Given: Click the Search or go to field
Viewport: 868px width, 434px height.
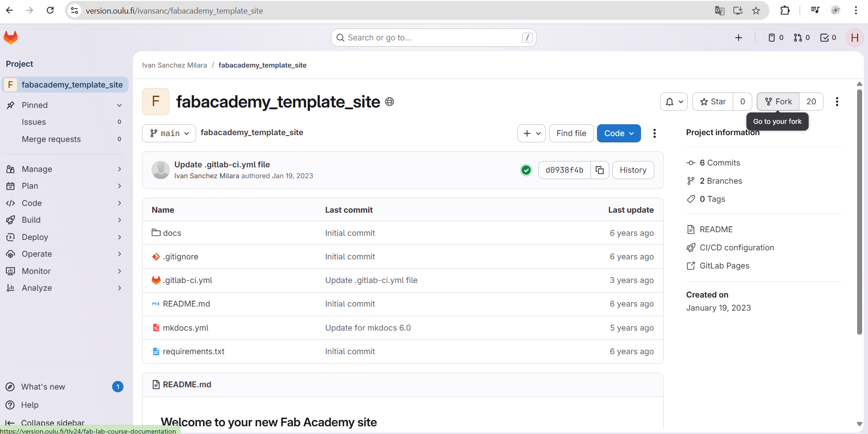Looking at the screenshot, I should (x=433, y=38).
